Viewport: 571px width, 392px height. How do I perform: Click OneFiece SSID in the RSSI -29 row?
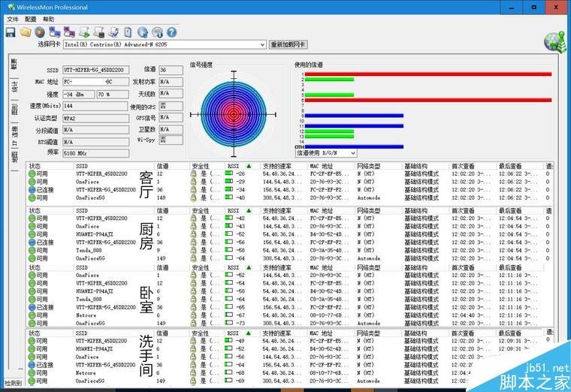[87, 182]
